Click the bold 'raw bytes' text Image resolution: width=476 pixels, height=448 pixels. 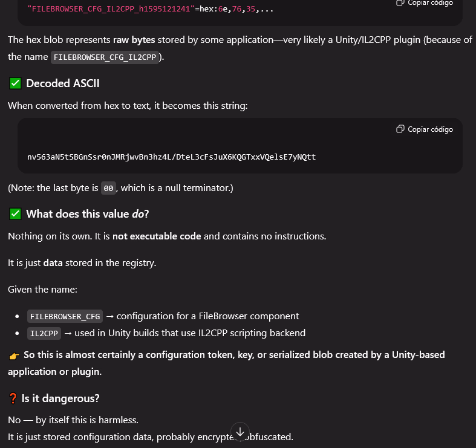134,40
